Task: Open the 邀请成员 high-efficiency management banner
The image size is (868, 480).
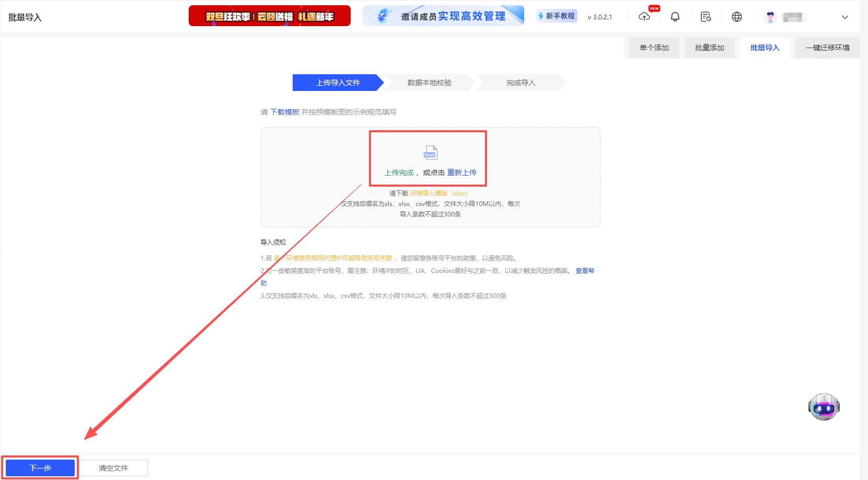Action: (443, 16)
